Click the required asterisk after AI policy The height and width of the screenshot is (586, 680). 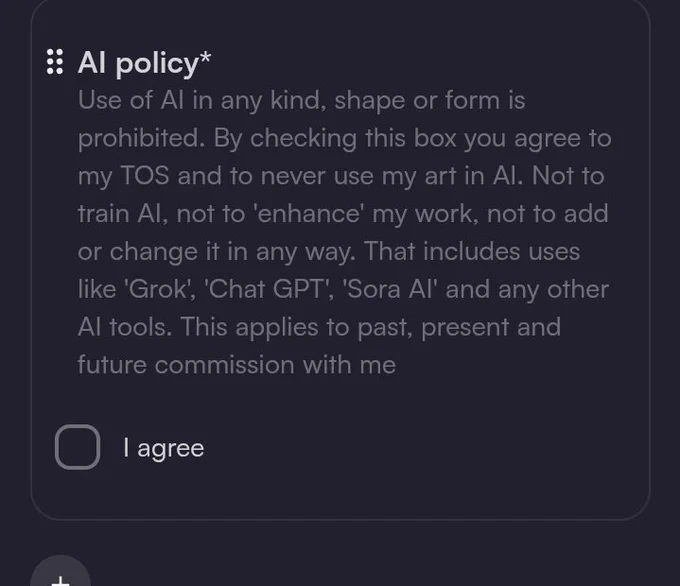click(x=205, y=60)
